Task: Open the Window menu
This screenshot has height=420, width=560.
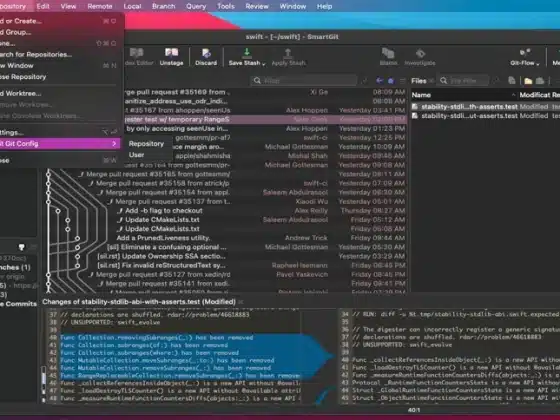Action: point(292,6)
